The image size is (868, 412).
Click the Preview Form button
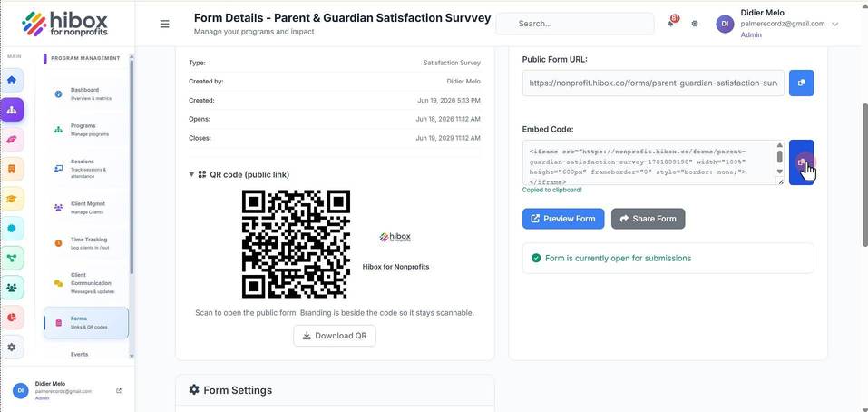tap(563, 219)
